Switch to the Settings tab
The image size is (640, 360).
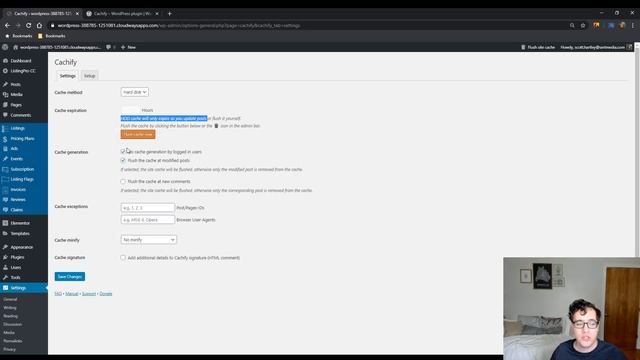click(67, 76)
